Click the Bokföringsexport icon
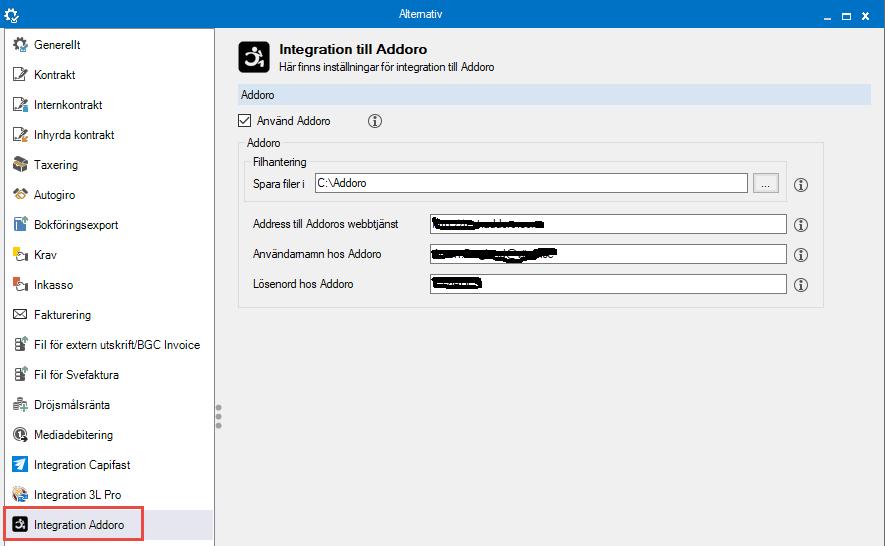This screenshot has width=885, height=546. pos(20,224)
